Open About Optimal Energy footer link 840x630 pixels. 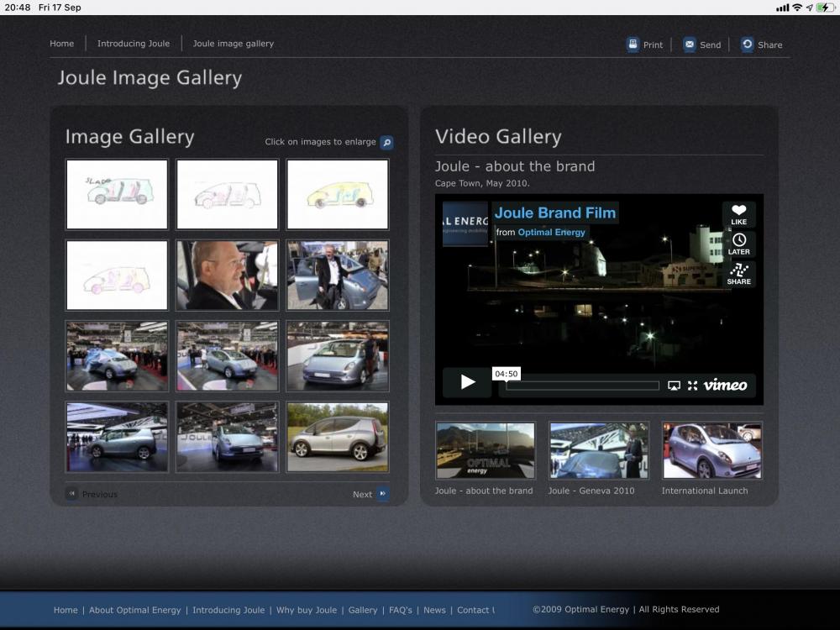135,610
